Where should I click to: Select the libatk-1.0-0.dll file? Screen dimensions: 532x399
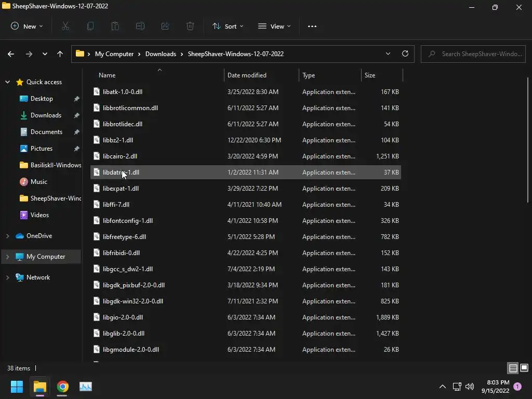click(246, 91)
